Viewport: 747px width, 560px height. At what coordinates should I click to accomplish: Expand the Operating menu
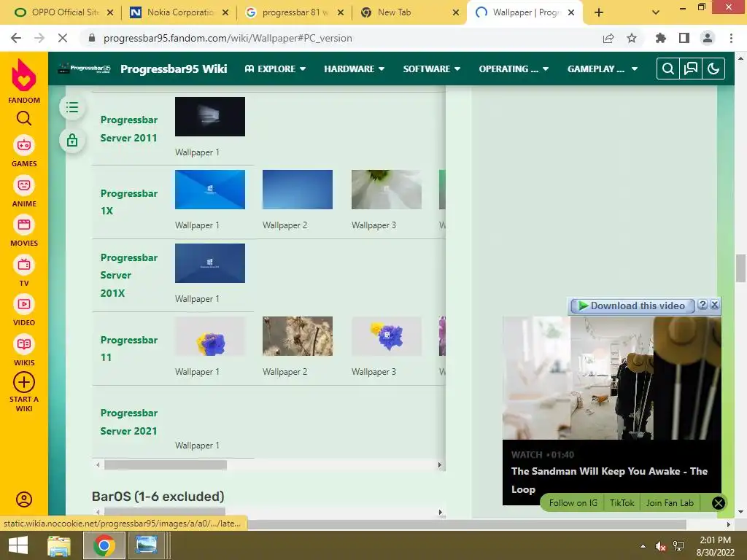(x=514, y=69)
